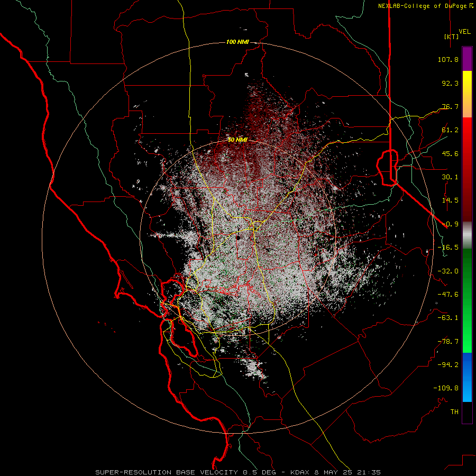Click the 45.6 velocity scale value
The width and height of the screenshot is (476, 476).
tap(450, 153)
